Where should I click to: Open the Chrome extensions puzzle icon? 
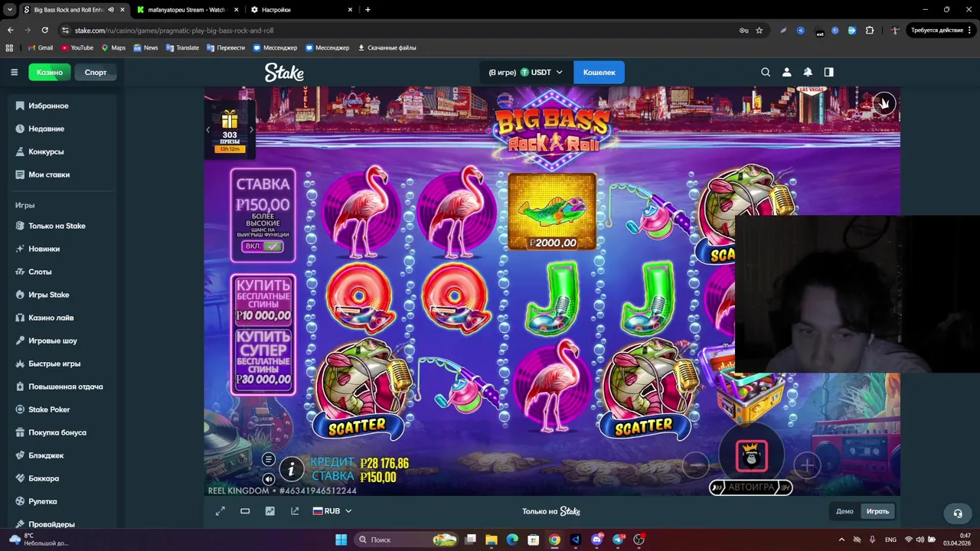tap(870, 31)
